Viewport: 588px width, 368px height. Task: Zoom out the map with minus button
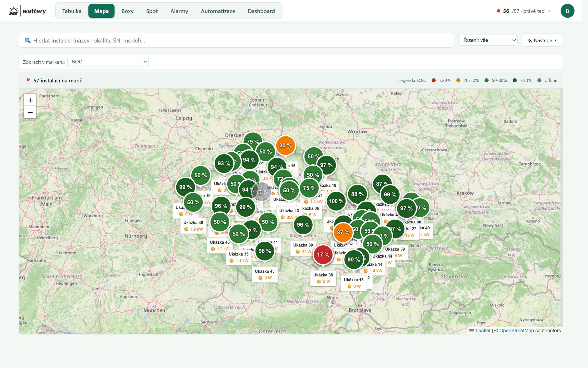(x=30, y=112)
